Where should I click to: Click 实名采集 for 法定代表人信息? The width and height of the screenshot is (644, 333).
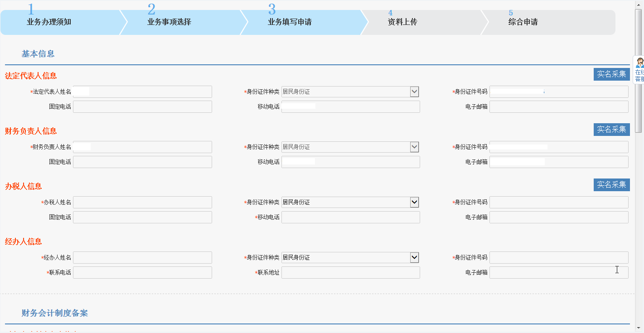coord(611,74)
